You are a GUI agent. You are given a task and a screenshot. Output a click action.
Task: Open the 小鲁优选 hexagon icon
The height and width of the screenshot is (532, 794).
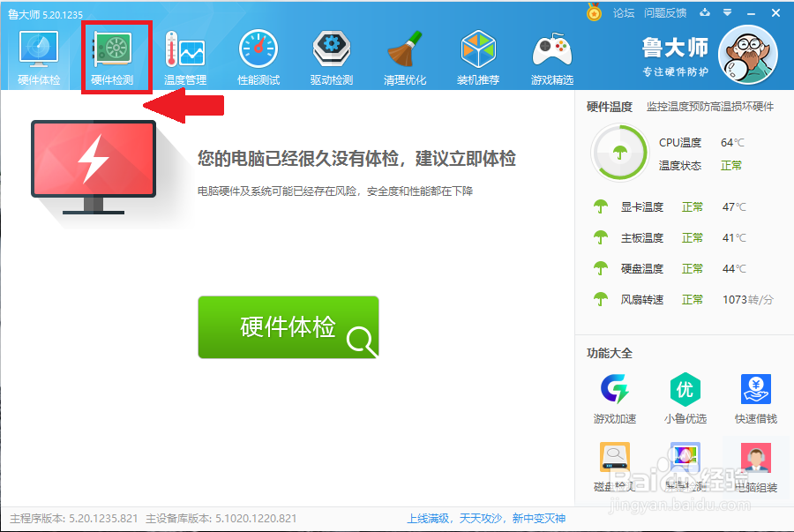pos(685,389)
